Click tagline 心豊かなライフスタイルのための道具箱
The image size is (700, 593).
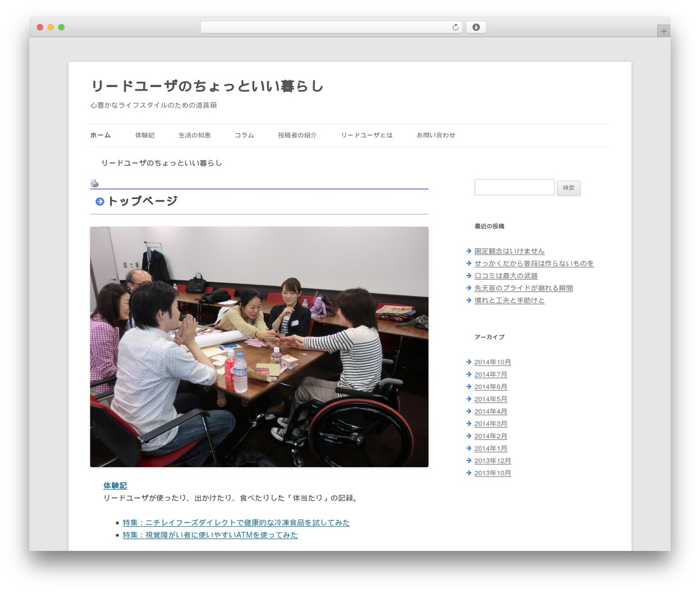154,105
